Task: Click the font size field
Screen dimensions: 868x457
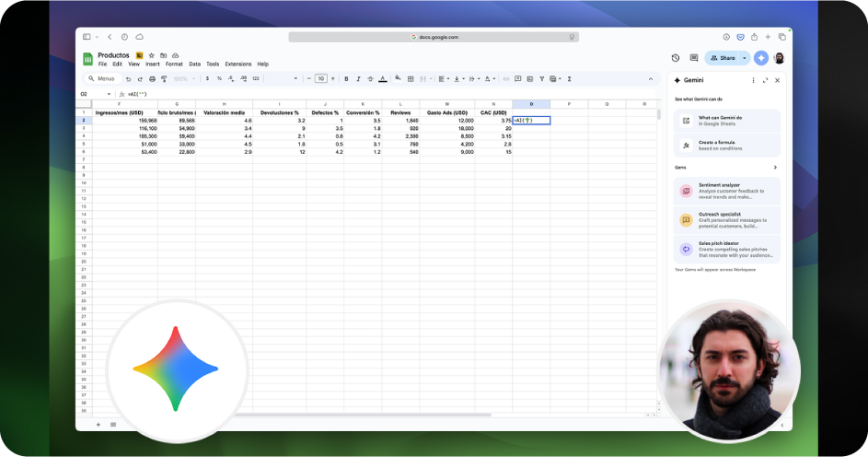Action: click(321, 79)
